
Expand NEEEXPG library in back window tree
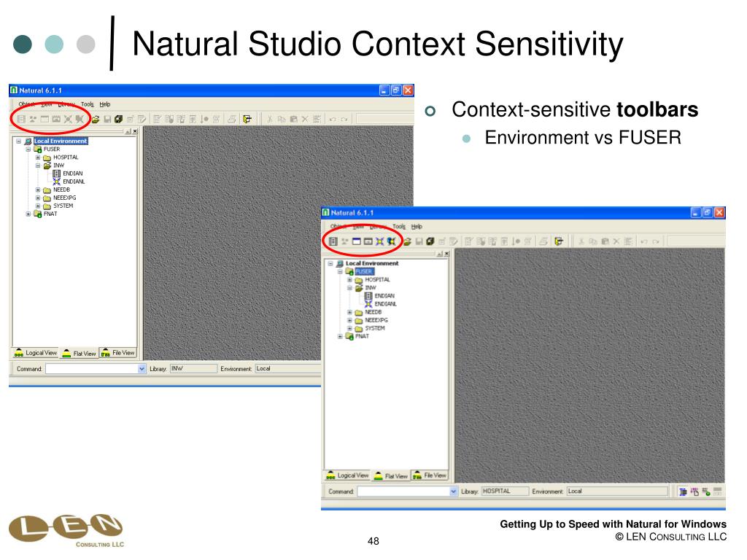pos(38,198)
